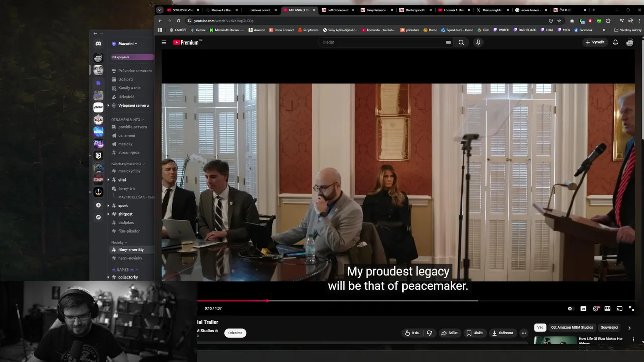Toggle autoplay switch in player controls
Viewport: 644px width, 362px height.
pyautogui.click(x=570, y=308)
